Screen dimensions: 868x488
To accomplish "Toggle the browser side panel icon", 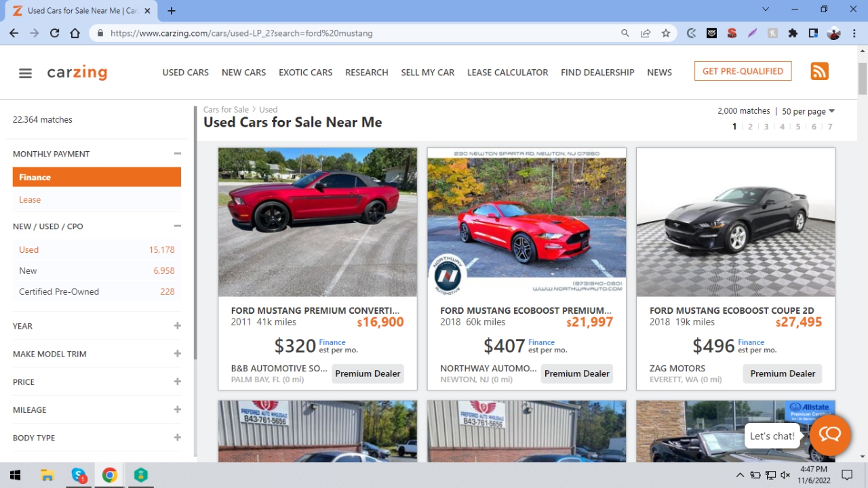I will tap(813, 33).
